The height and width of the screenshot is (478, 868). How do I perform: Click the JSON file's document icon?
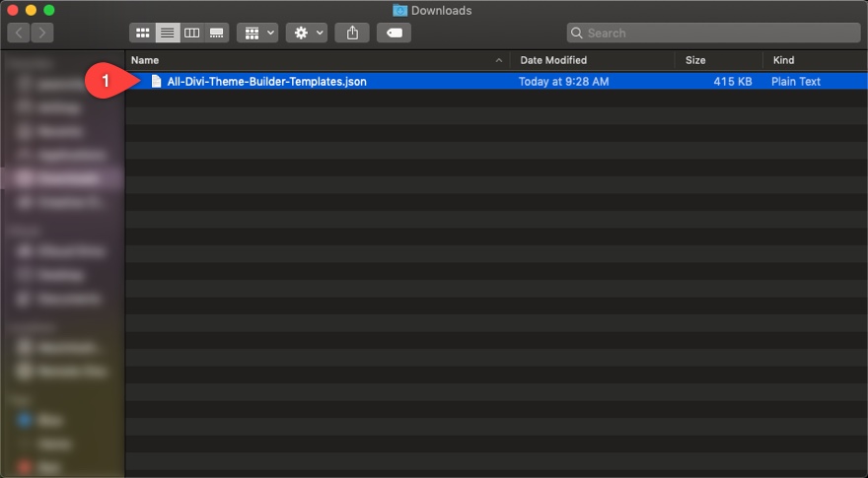click(x=156, y=82)
